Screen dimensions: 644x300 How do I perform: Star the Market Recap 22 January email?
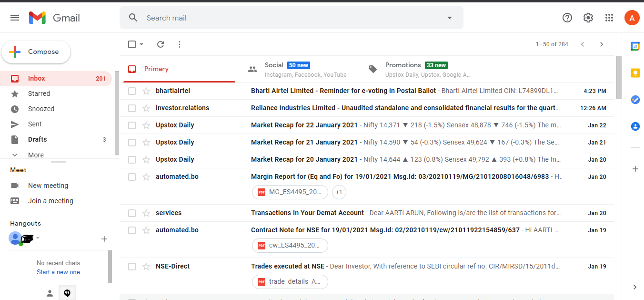pyautogui.click(x=146, y=125)
